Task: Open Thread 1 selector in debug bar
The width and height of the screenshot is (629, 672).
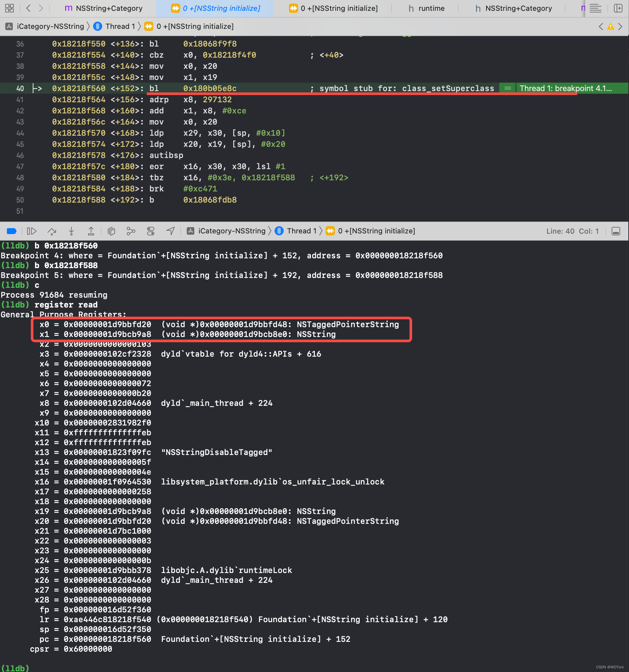Action: tap(296, 231)
